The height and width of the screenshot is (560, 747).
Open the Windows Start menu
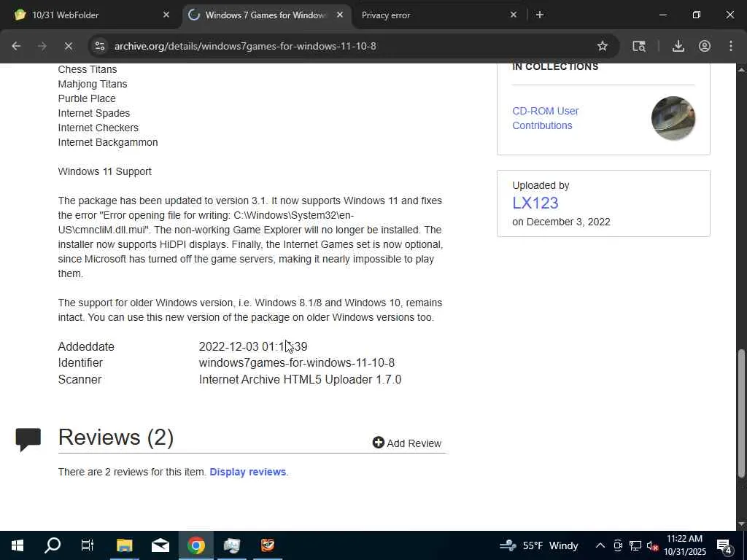[x=18, y=545]
